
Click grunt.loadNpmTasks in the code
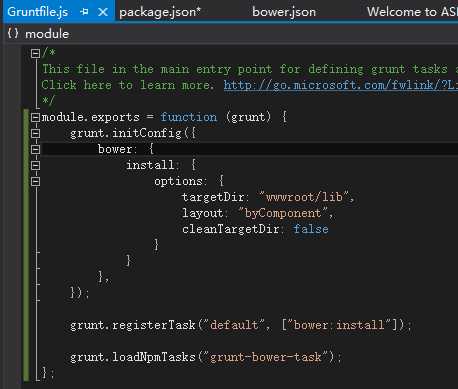pyautogui.click(x=133, y=357)
